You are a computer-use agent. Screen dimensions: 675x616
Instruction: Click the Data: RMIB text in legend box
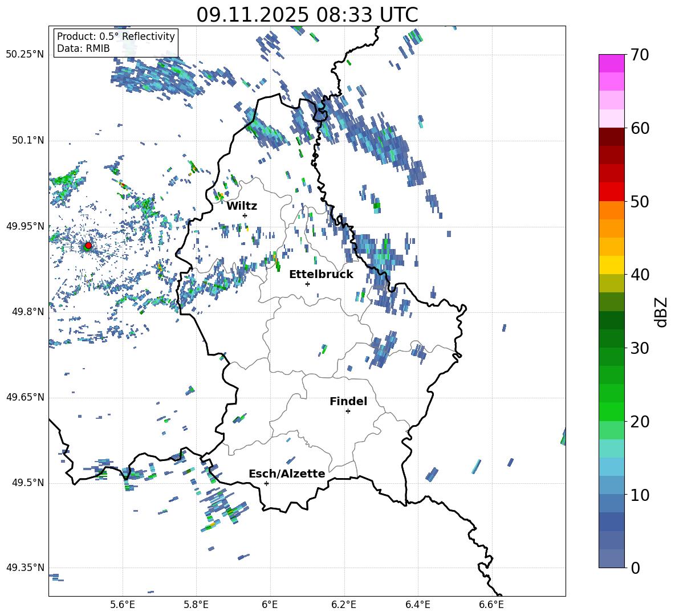83,49
